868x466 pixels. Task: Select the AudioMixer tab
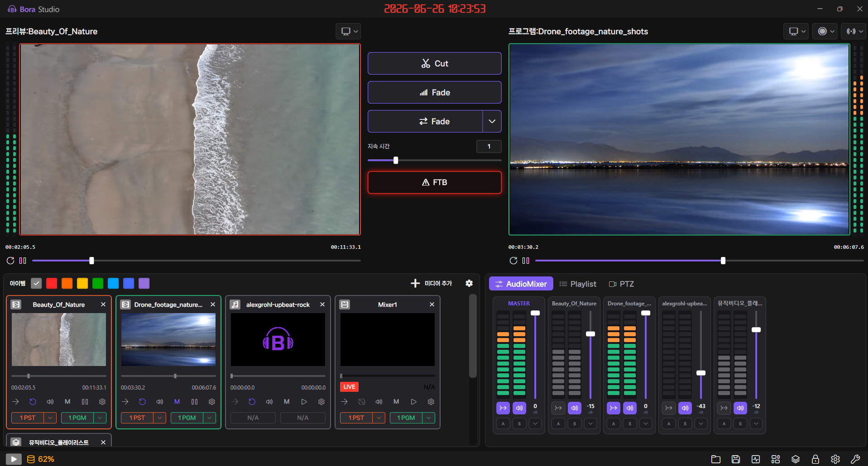pyautogui.click(x=521, y=284)
